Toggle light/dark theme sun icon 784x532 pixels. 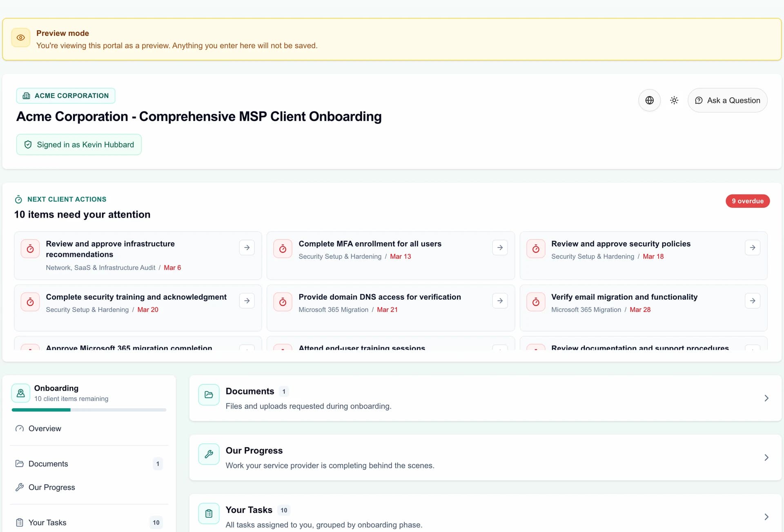[x=674, y=100]
